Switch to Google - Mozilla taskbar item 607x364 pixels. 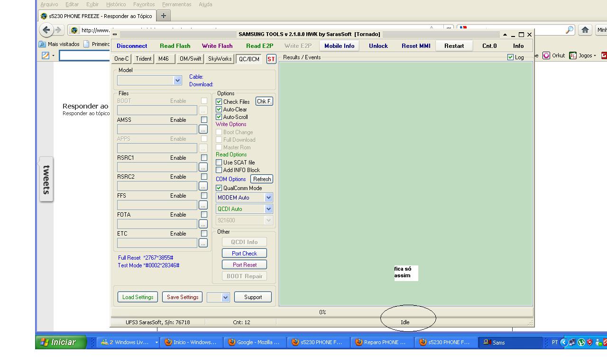pos(255,342)
